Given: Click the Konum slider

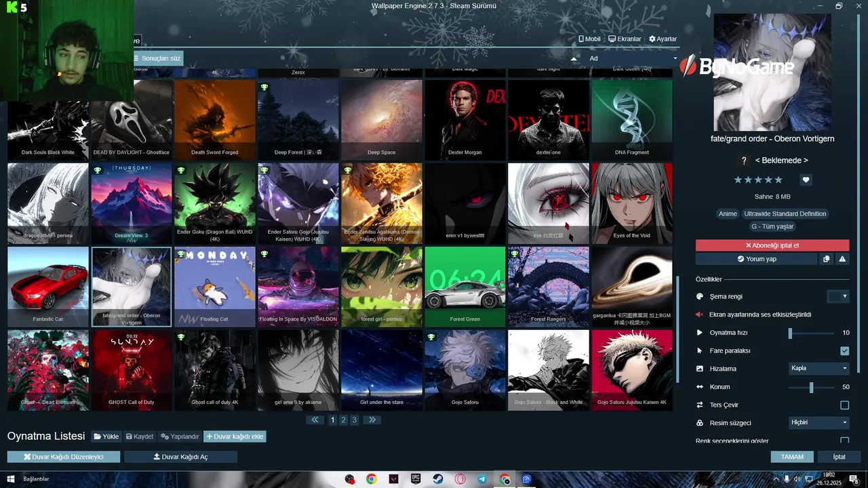Looking at the screenshot, I should tap(812, 387).
